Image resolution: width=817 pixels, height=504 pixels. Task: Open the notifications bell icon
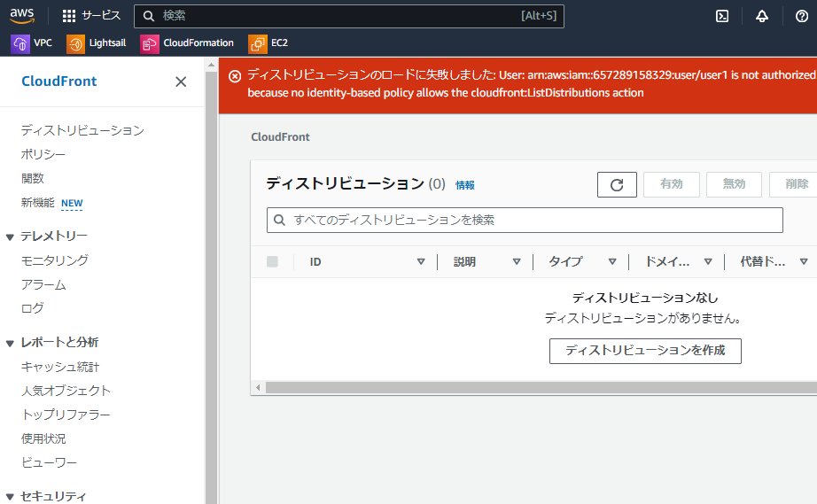(x=762, y=16)
